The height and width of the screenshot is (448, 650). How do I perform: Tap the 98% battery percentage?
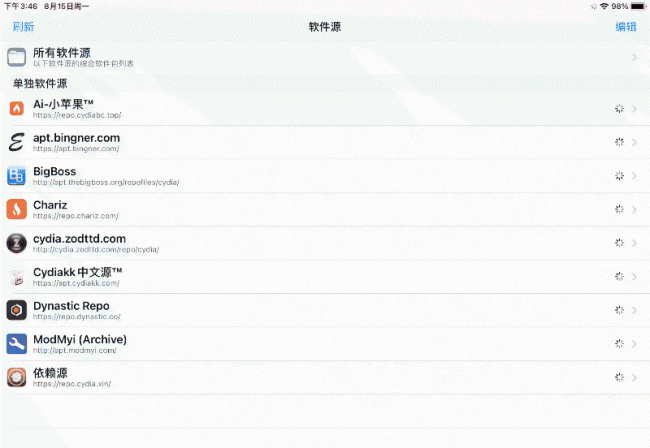(x=620, y=6)
